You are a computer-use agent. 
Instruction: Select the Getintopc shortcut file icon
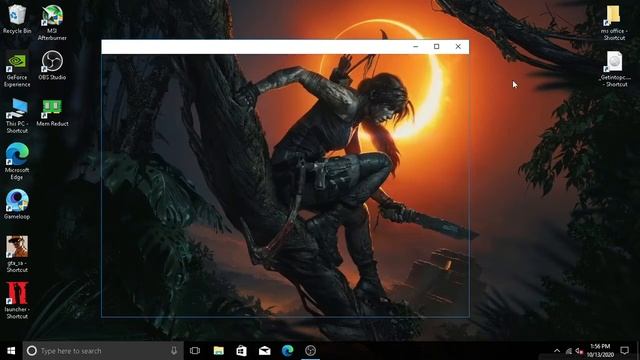614,69
